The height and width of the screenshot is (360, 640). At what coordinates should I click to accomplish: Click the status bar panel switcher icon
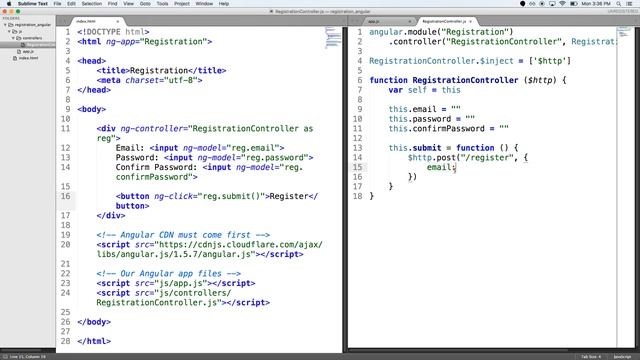5,357
